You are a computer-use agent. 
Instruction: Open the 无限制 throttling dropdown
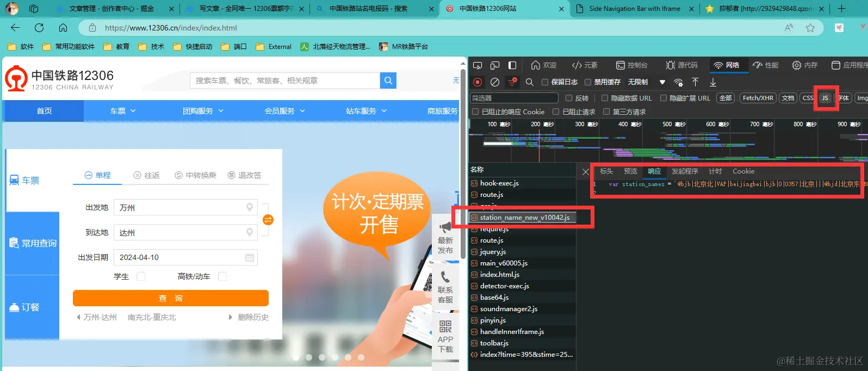click(647, 82)
